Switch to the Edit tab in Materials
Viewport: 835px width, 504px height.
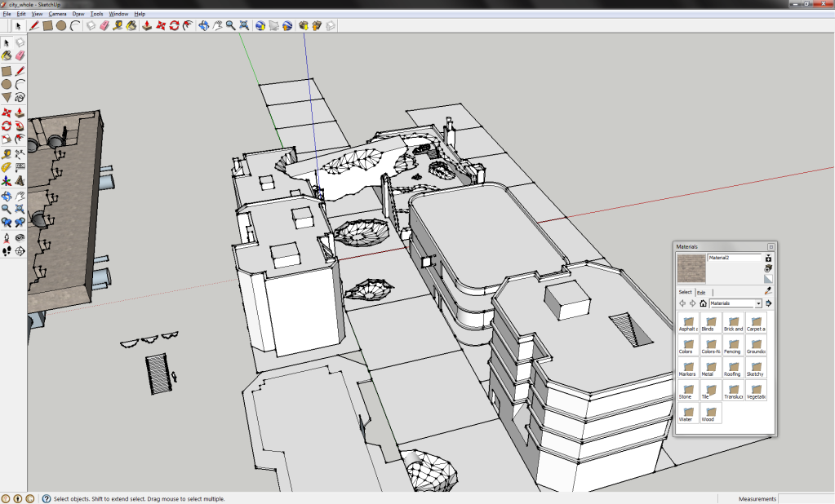(701, 293)
